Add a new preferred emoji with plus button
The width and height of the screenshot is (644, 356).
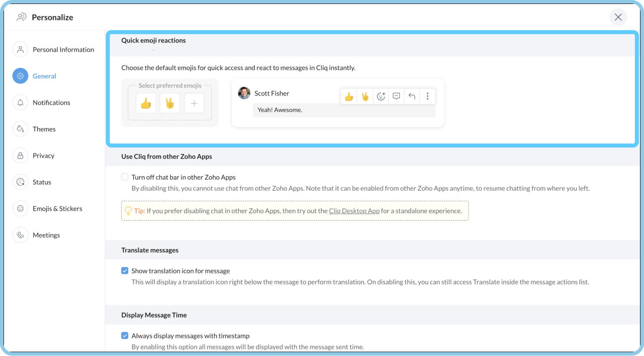[x=194, y=103]
